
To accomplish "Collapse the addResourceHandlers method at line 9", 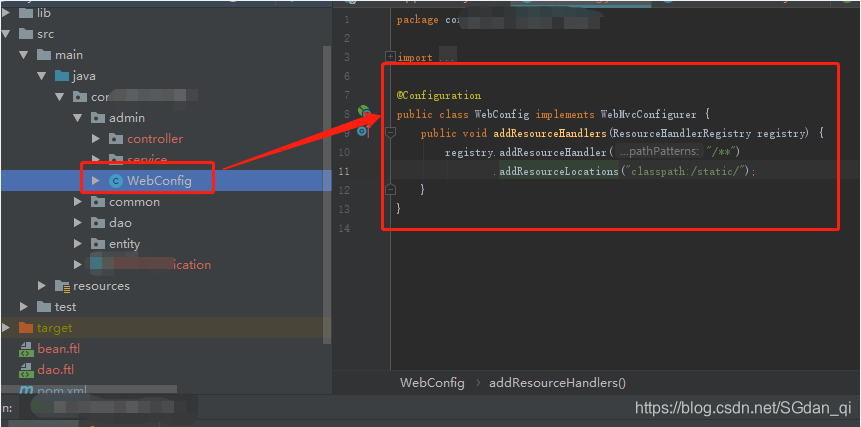I will 390,132.
